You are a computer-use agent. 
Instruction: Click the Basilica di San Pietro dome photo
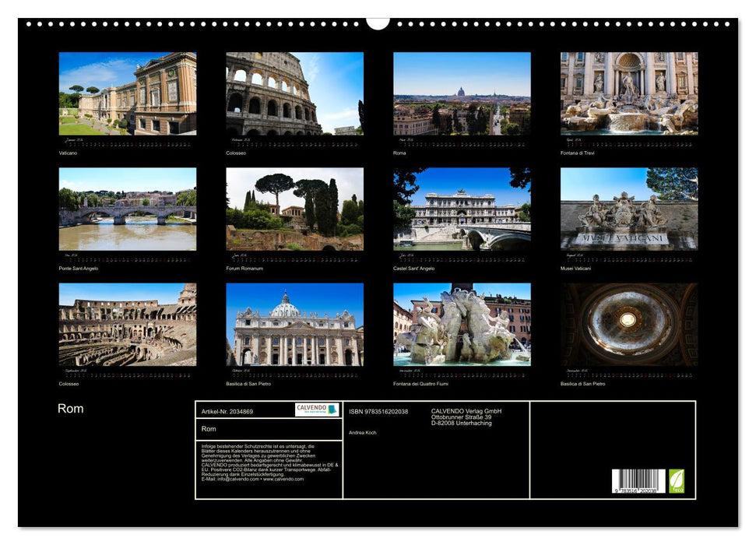click(624, 328)
